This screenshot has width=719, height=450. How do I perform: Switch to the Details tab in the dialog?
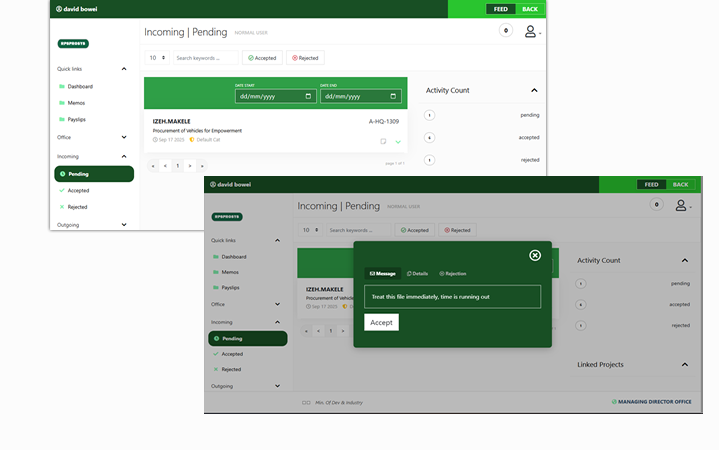click(417, 273)
